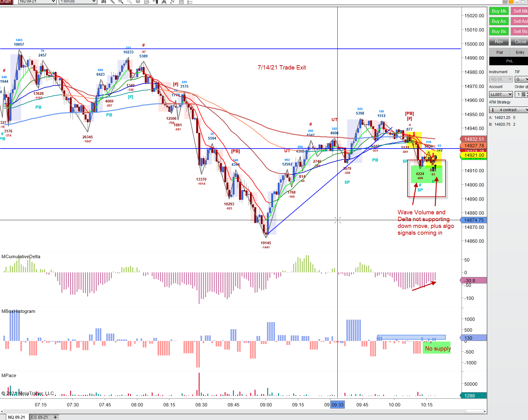
Task: Click the 1288 MPace value marker
Action: tap(474, 396)
